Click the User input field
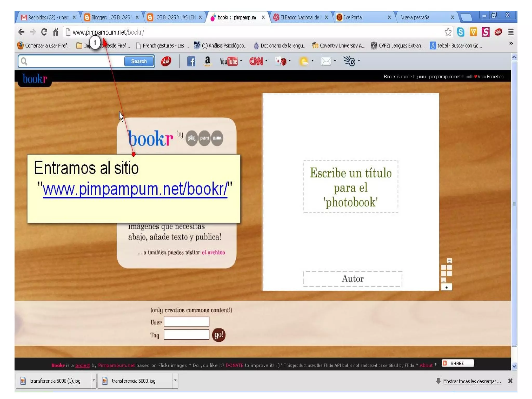Screen dimensions: 532x399 [186, 322]
